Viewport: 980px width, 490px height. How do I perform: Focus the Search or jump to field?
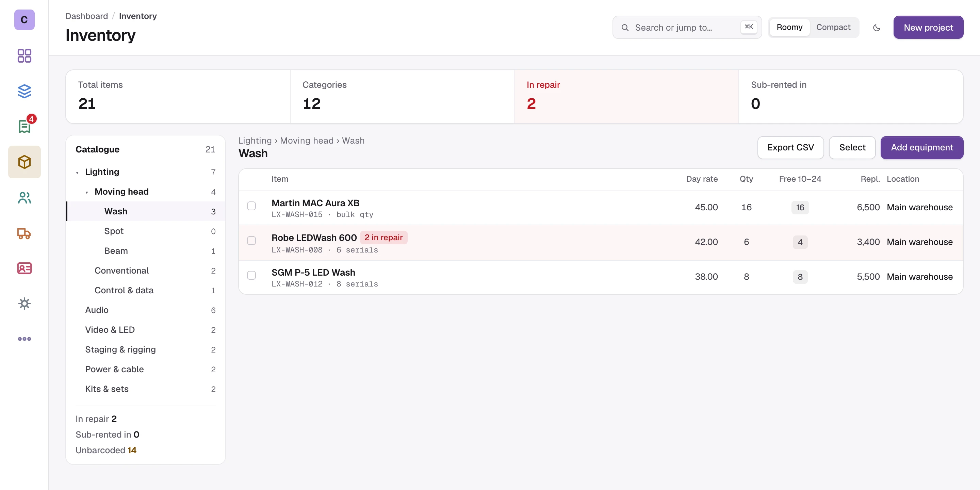tap(687, 27)
